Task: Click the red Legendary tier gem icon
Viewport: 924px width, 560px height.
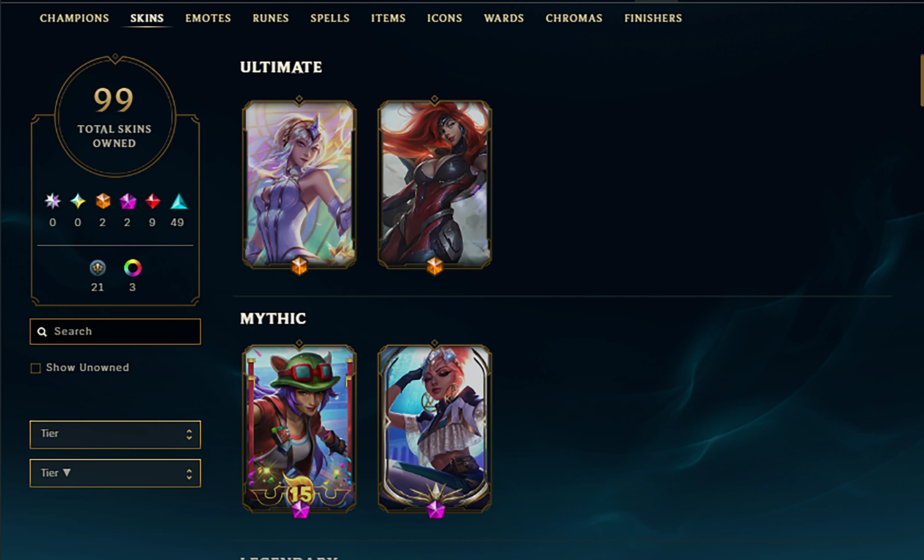Action: click(x=153, y=201)
